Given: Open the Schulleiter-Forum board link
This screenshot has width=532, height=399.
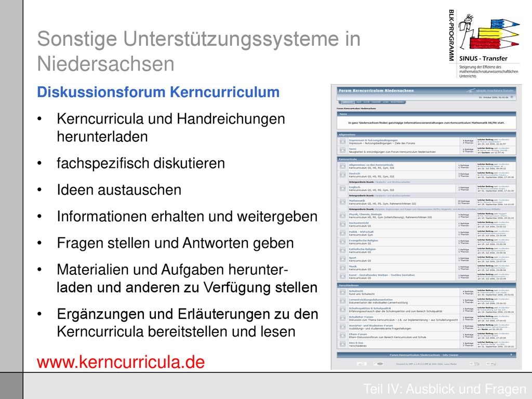Looking at the screenshot, I should click(361, 317).
